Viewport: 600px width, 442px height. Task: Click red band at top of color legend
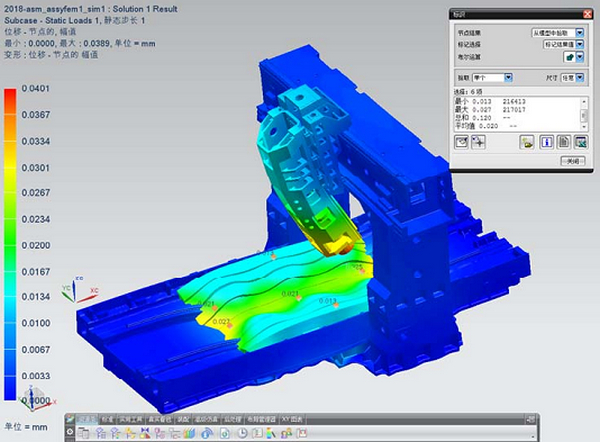(10, 94)
